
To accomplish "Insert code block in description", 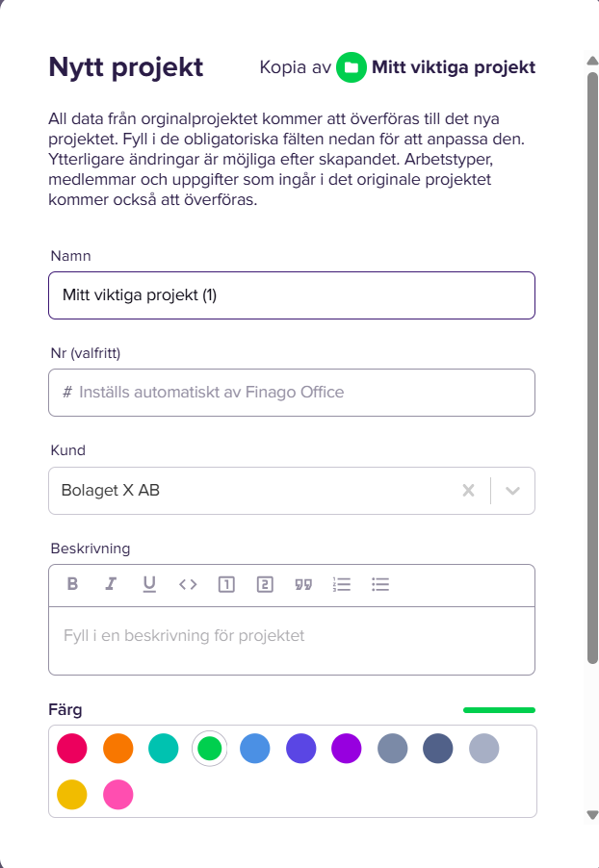I will click(x=188, y=584).
